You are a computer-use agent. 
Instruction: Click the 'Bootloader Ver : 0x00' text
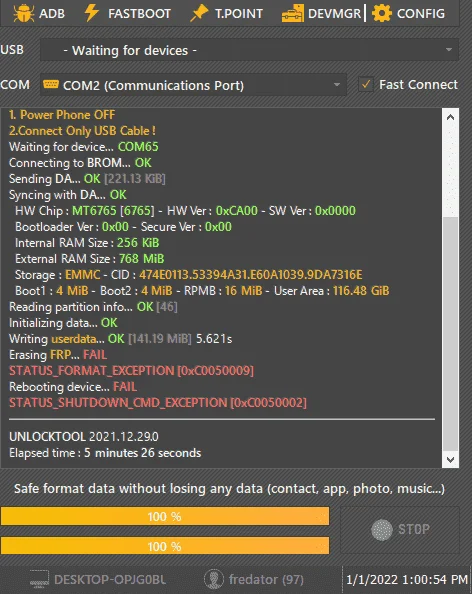click(x=72, y=227)
